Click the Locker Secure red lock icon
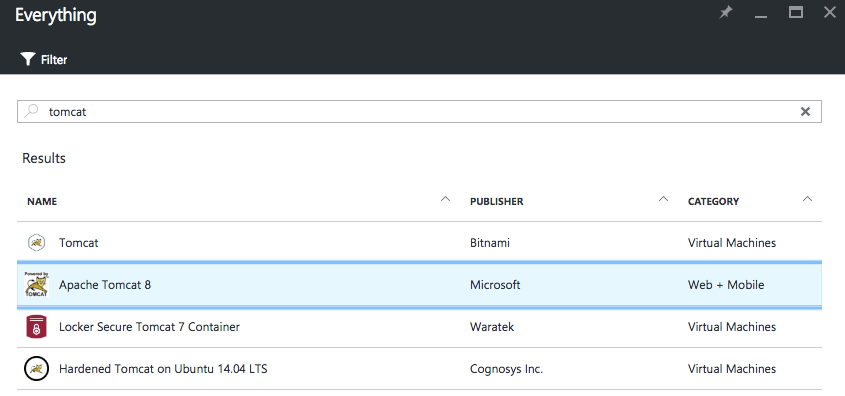This screenshot has height=396, width=845. pos(36,326)
